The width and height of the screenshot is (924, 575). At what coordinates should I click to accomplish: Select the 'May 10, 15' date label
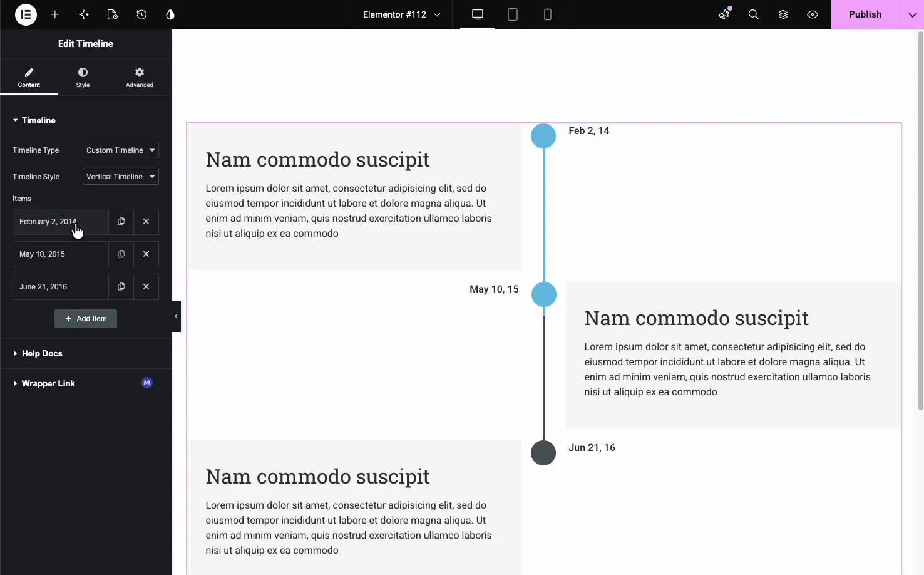coord(494,289)
